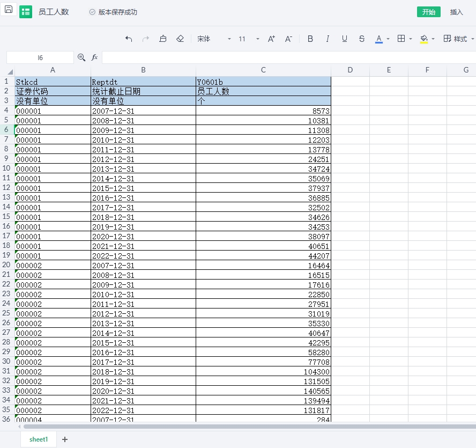Switch to the 插入 tab
Image resolution: width=476 pixels, height=448 pixels.
coord(456,12)
